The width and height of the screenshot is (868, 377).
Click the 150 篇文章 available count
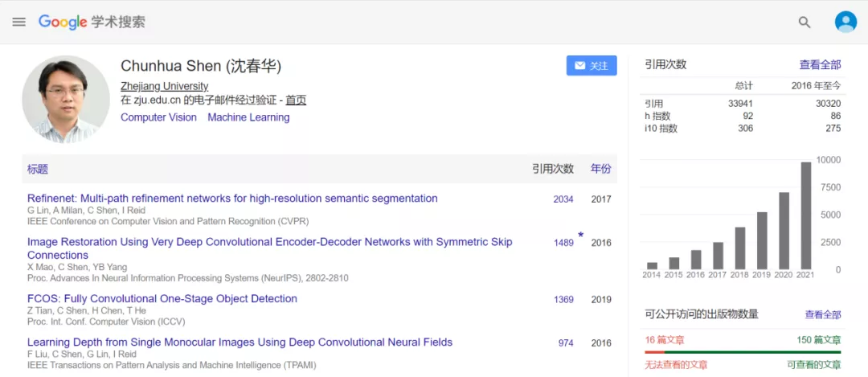pyautogui.click(x=819, y=340)
